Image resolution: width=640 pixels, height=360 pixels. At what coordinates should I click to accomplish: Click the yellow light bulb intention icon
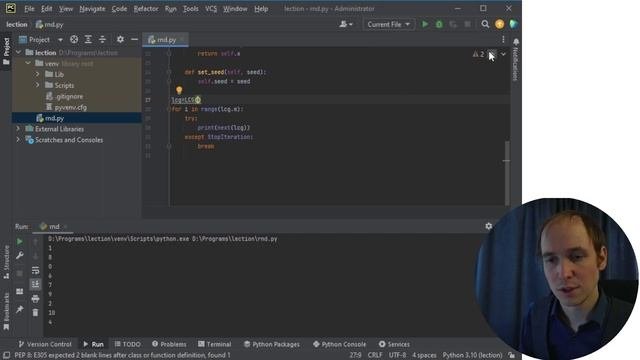point(179,90)
